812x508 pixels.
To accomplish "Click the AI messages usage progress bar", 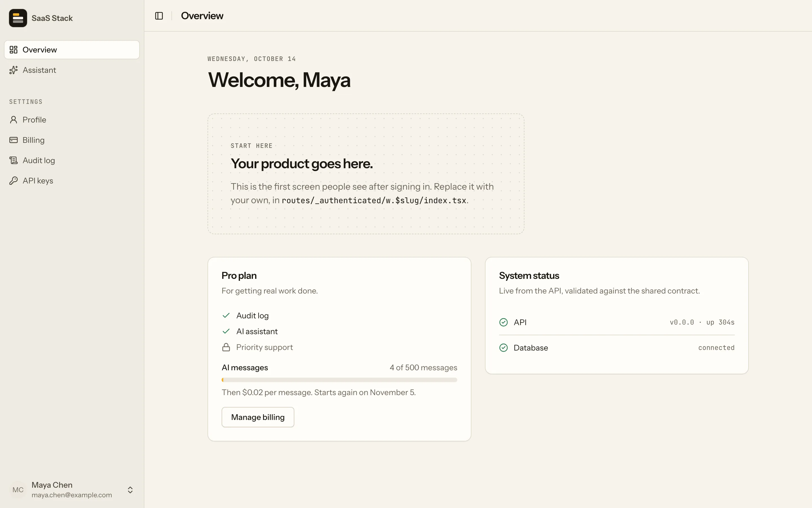I will 339,380.
